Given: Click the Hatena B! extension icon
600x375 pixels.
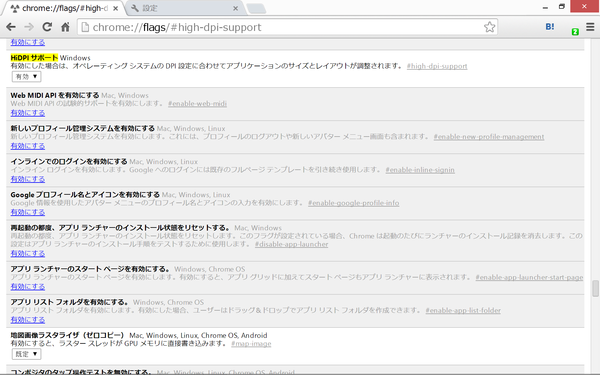Looking at the screenshot, I should point(550,26).
